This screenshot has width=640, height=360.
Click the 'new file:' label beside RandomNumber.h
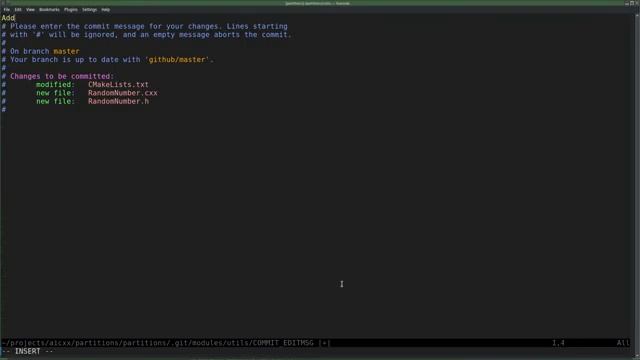(x=56, y=101)
